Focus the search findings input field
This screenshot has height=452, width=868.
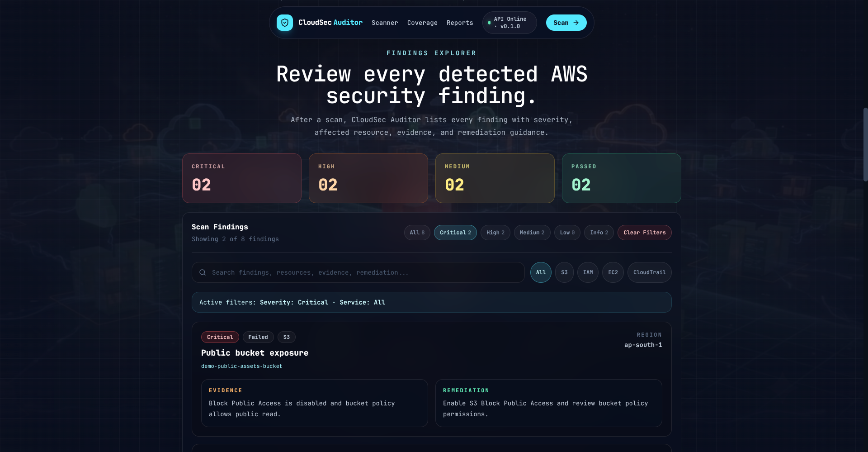pos(358,272)
